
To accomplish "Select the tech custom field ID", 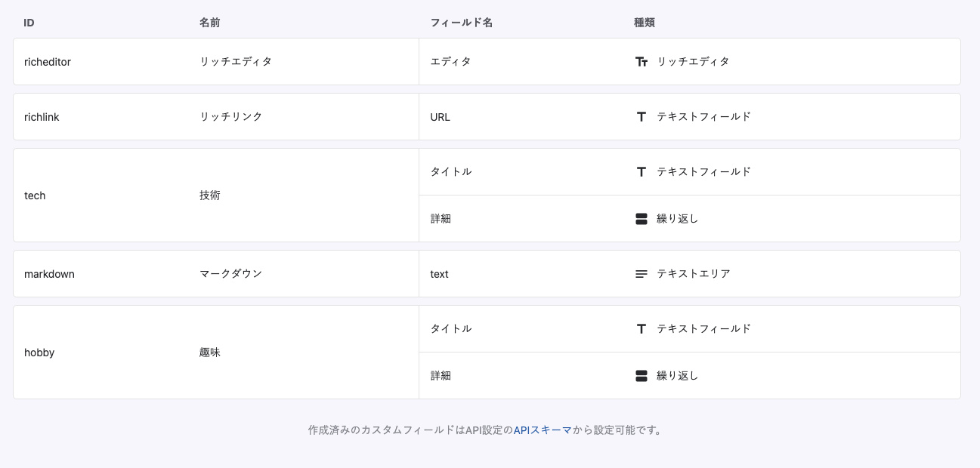I will point(35,196).
